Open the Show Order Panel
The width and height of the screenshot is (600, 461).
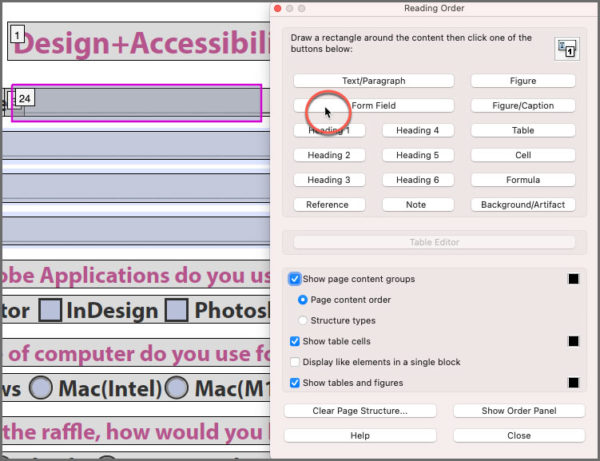519,411
